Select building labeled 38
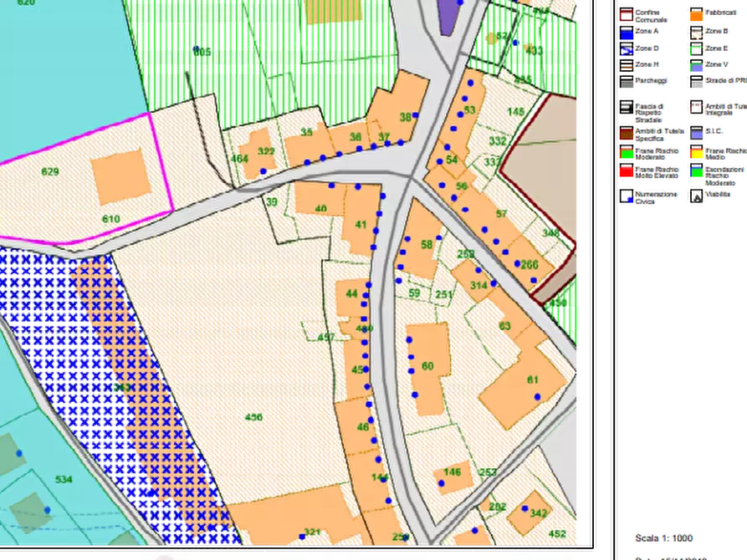Screen dimensions: 747x560 pyautogui.click(x=406, y=117)
